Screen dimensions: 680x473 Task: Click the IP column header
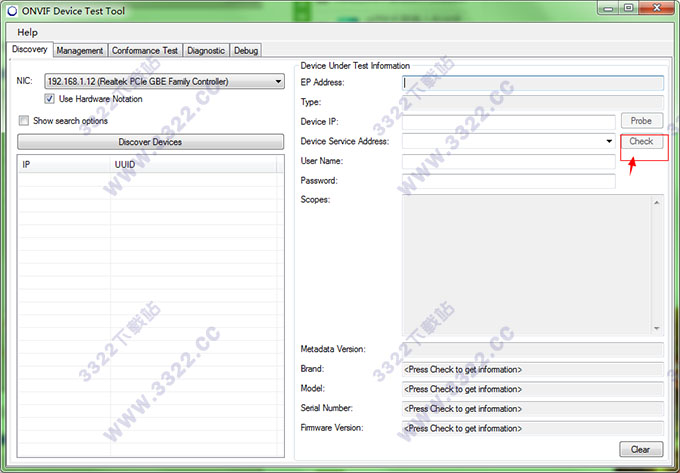(x=64, y=165)
